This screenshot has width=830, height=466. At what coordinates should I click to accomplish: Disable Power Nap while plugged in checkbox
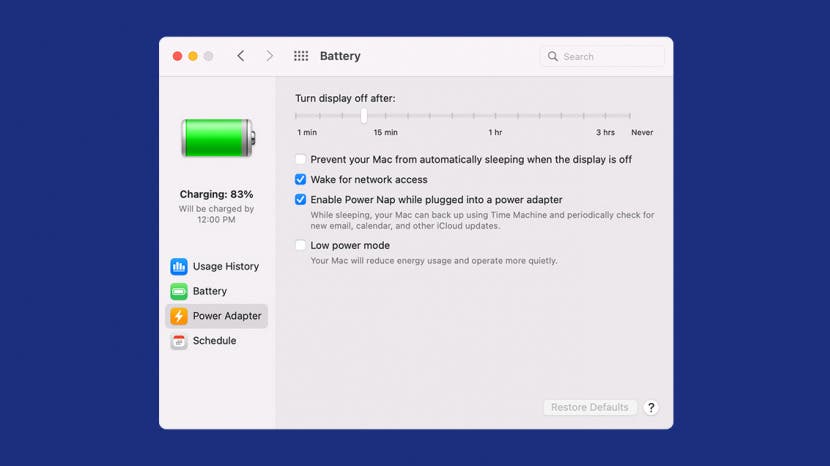tap(300, 200)
